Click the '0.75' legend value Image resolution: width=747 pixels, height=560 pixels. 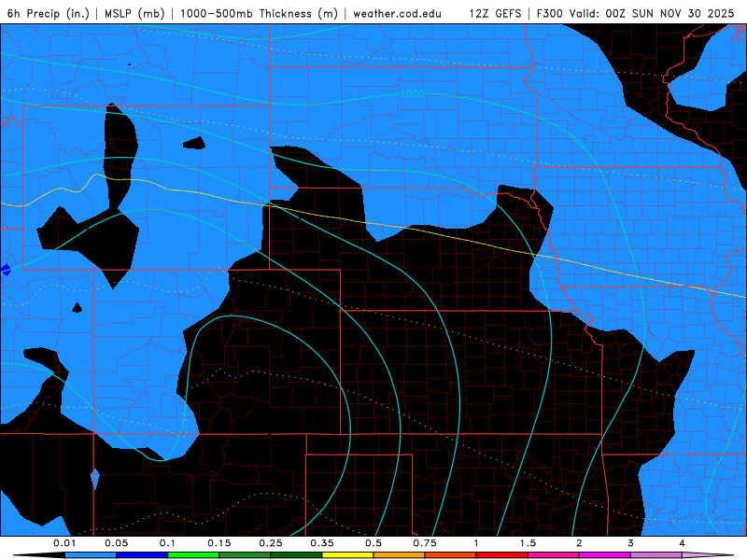tap(425, 543)
